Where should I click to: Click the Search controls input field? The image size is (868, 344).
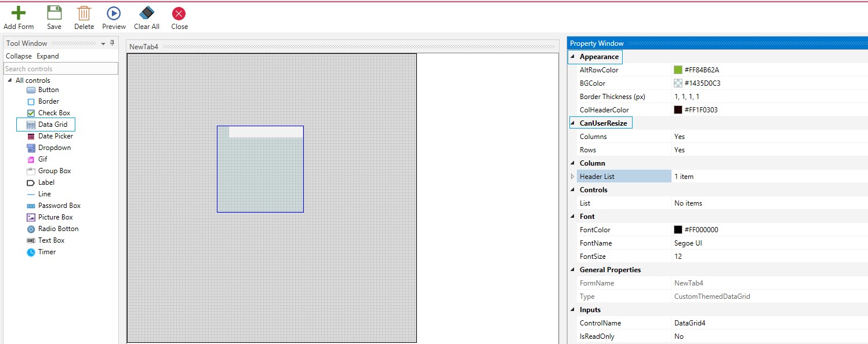point(61,69)
